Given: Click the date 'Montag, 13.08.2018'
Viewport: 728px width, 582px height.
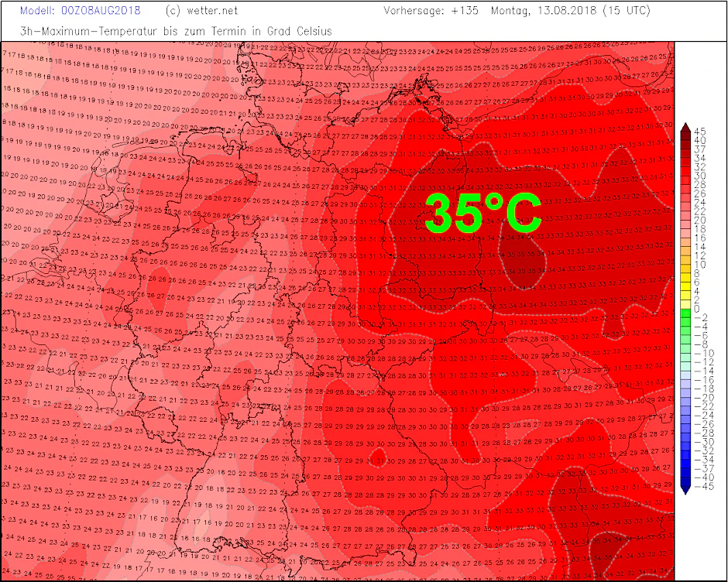Looking at the screenshot, I should click(x=544, y=11).
